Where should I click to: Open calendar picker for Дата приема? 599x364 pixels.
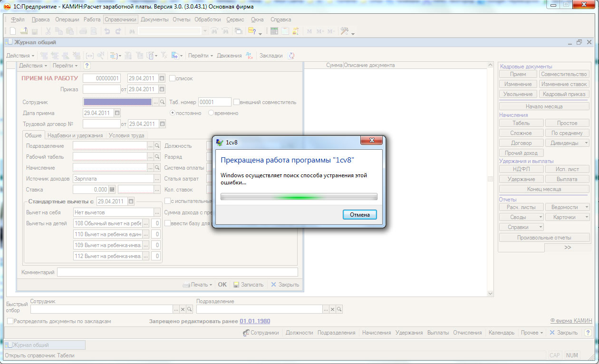click(x=117, y=113)
